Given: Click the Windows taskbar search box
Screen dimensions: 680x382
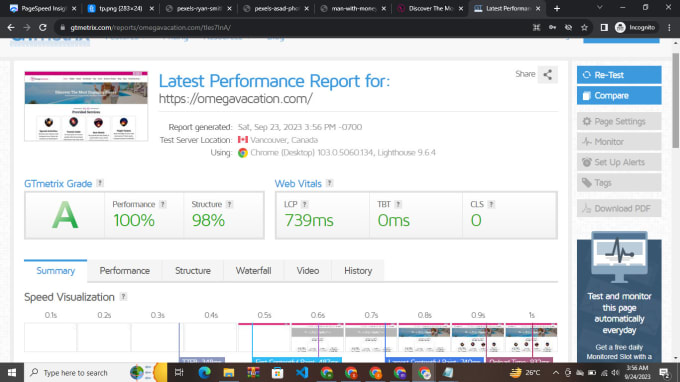Looking at the screenshot, I should (x=75, y=372).
